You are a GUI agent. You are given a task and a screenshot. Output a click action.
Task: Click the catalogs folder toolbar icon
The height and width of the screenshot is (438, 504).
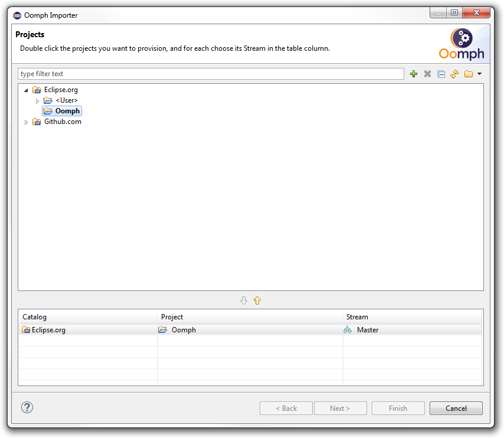pyautogui.click(x=469, y=74)
